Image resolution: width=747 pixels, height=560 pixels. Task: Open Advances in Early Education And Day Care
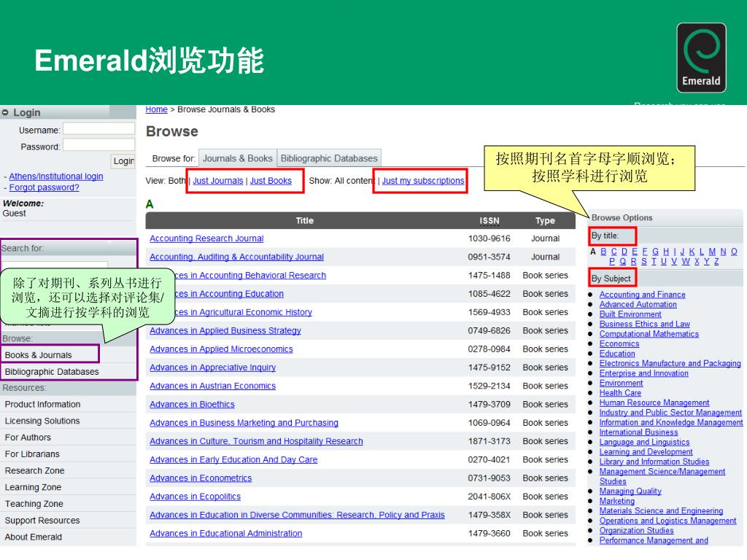(233, 460)
